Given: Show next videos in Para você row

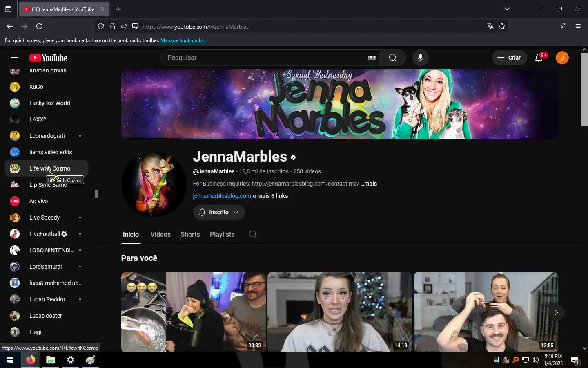Looking at the screenshot, I should (556, 312).
